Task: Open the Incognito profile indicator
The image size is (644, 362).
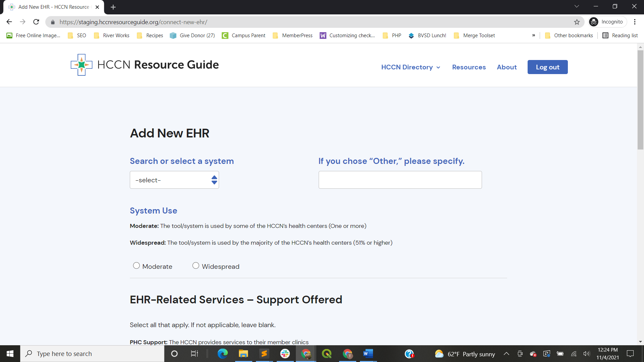Action: [607, 22]
